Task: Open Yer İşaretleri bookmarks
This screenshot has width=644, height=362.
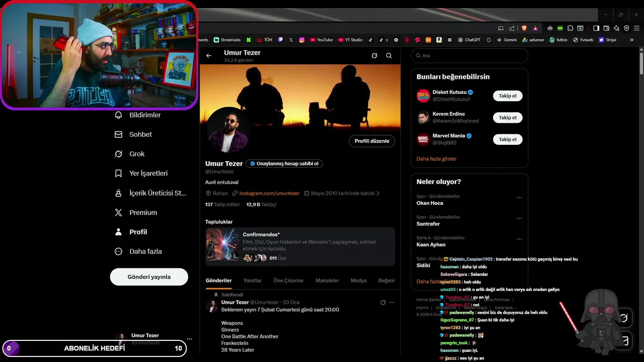Action: pyautogui.click(x=141, y=173)
